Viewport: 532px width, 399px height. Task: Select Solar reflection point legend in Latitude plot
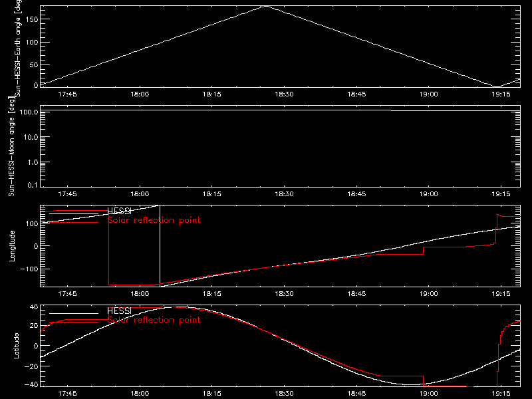pos(154,320)
